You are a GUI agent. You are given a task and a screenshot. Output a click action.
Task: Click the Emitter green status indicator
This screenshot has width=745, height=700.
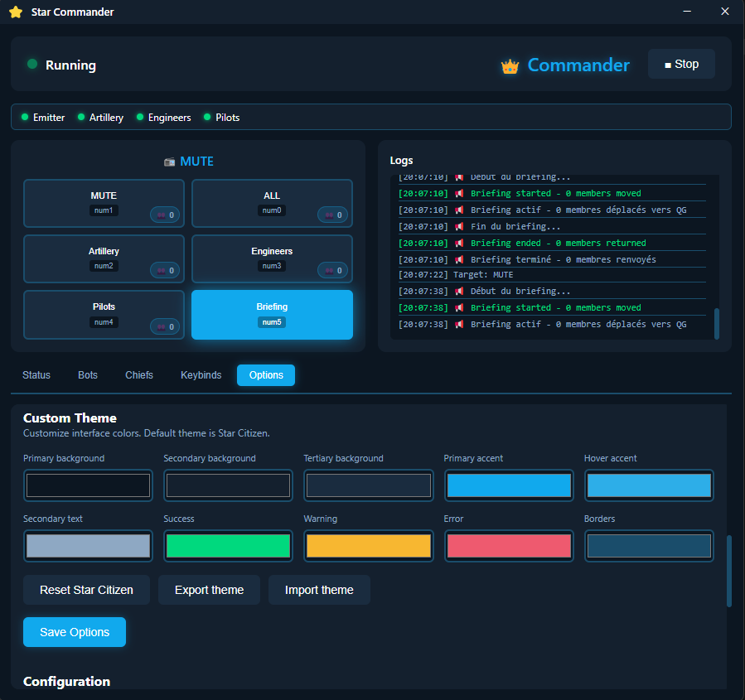pyautogui.click(x=25, y=117)
